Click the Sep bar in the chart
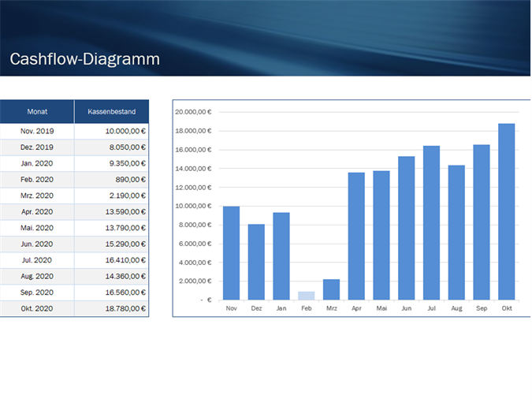 coord(482,222)
